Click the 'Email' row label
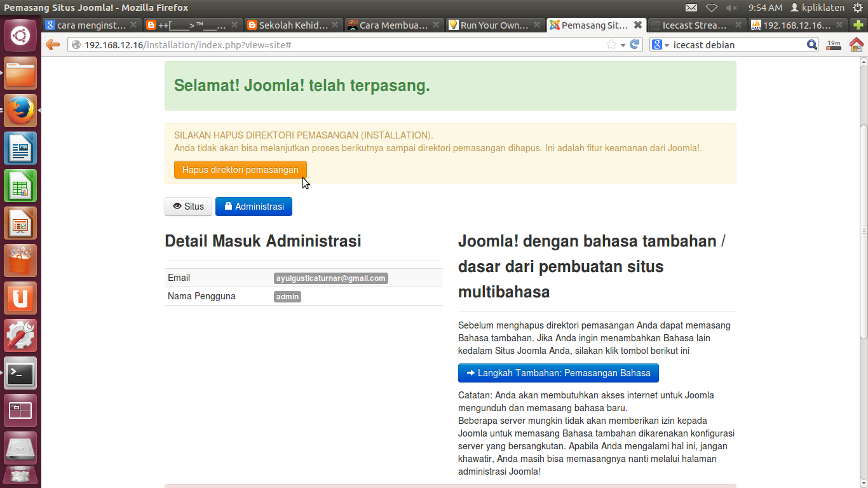This screenshot has height=488, width=868. coord(179,278)
